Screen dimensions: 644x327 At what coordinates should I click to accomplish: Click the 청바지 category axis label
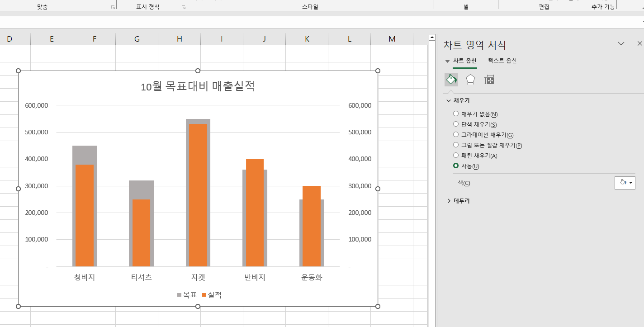pos(85,277)
